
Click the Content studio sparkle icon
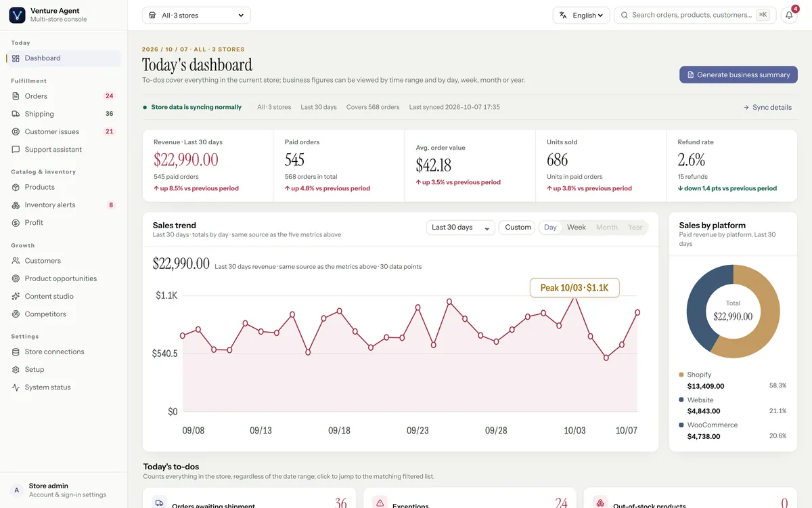point(16,297)
